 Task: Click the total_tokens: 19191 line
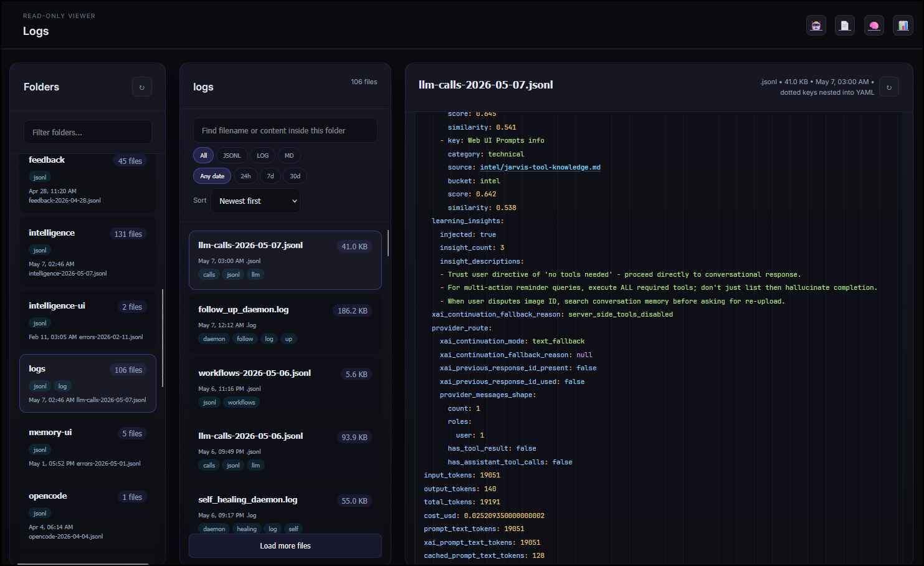[x=462, y=502]
